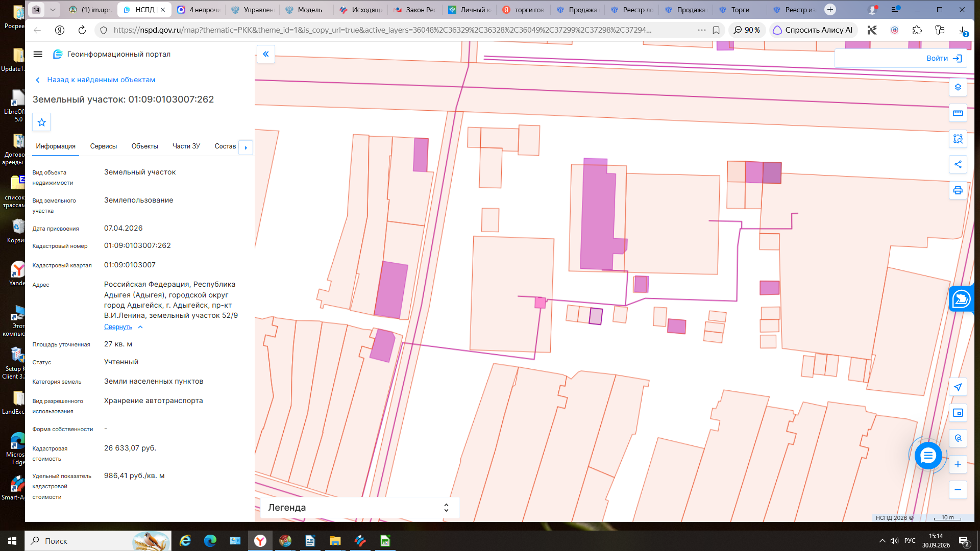Go back to found objects list
The image size is (980, 551).
95,80
